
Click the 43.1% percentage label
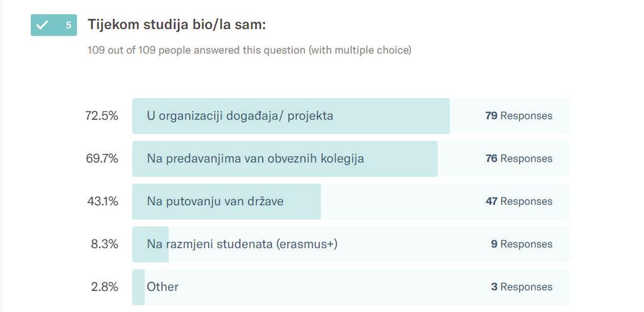click(103, 201)
